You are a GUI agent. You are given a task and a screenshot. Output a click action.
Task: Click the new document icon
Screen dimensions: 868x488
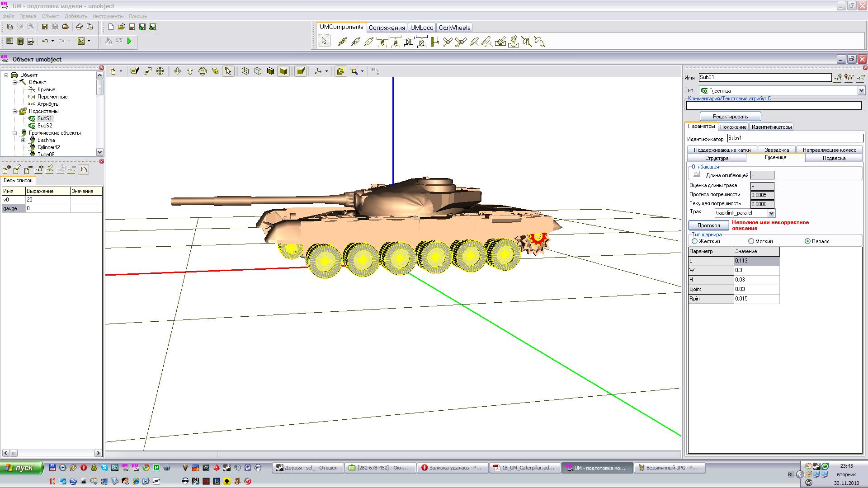[111, 27]
